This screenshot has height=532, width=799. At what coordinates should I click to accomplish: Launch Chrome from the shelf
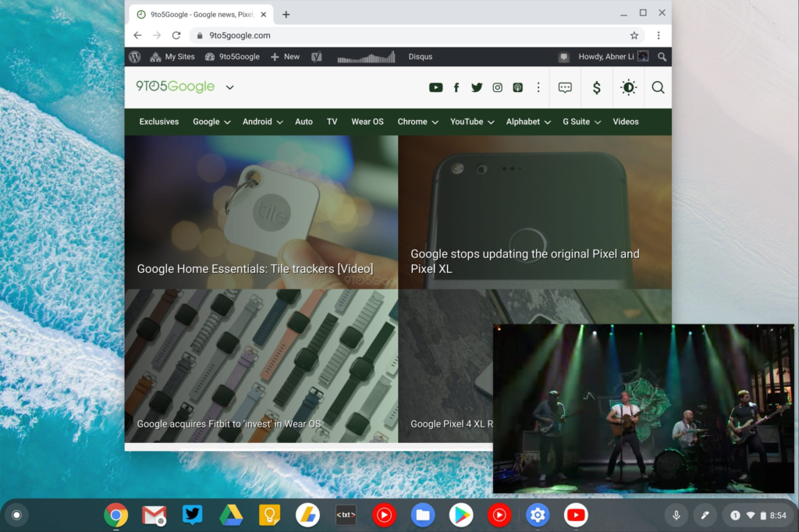click(115, 515)
